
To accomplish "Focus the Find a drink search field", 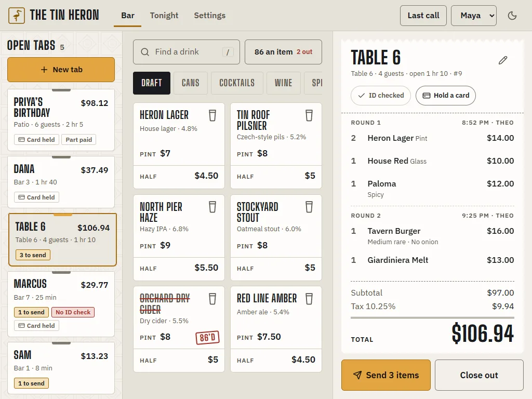I will coord(187,52).
